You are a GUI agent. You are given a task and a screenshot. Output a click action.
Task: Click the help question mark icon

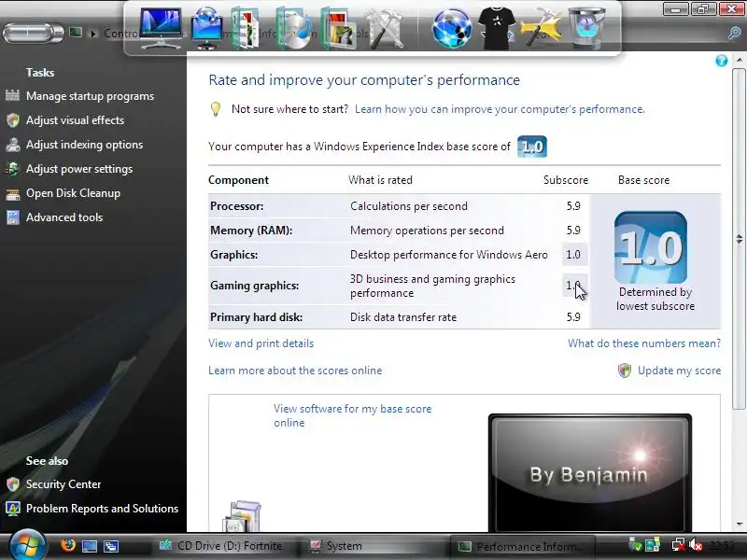pyautogui.click(x=721, y=61)
